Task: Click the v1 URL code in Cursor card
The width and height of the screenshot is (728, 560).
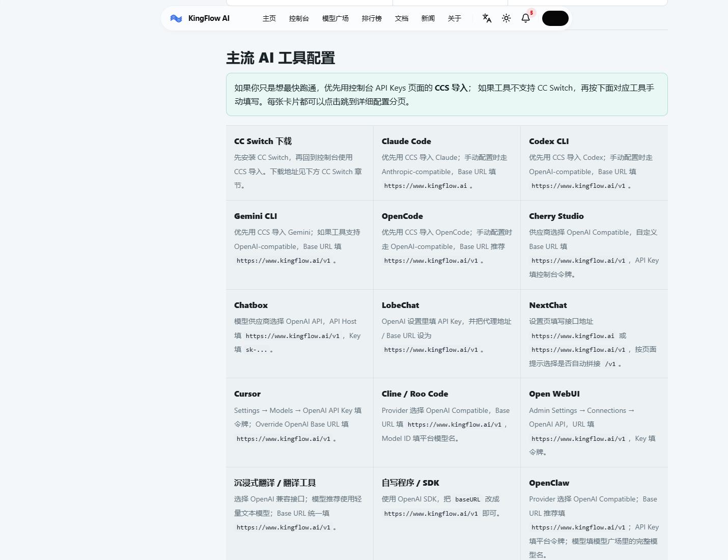Action: tap(284, 439)
